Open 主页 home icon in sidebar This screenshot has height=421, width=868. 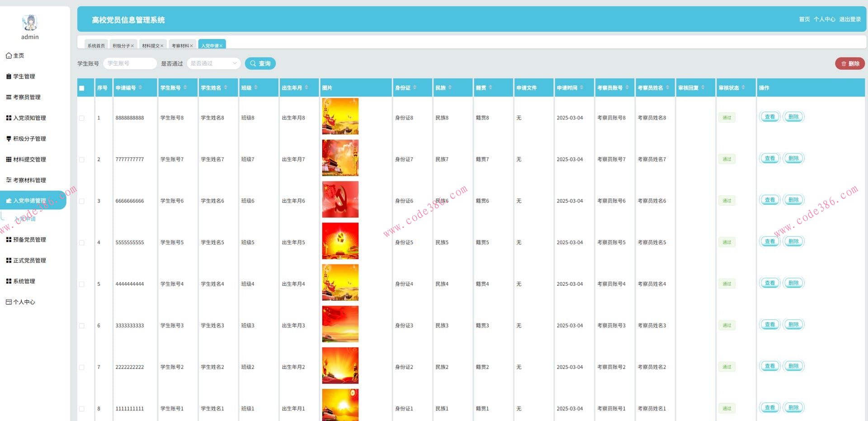(9, 56)
